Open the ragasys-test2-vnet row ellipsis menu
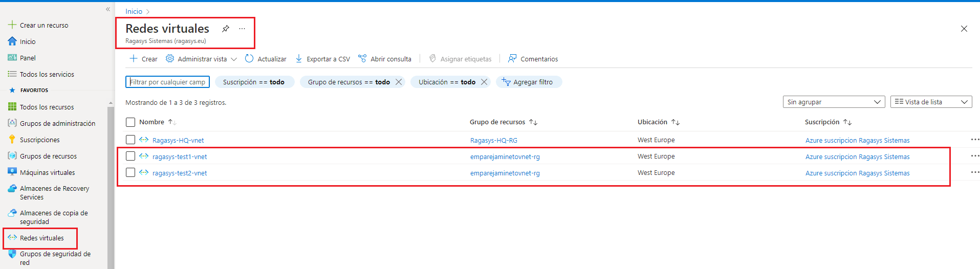This screenshot has width=980, height=269. (975, 172)
